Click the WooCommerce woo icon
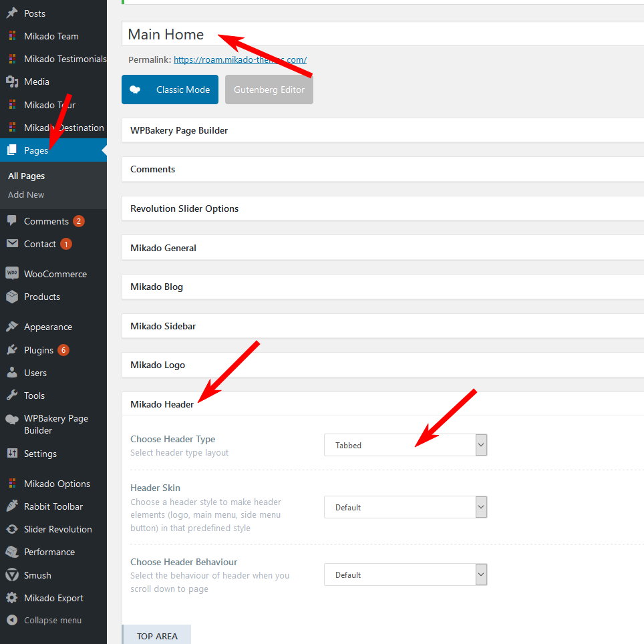 point(12,273)
